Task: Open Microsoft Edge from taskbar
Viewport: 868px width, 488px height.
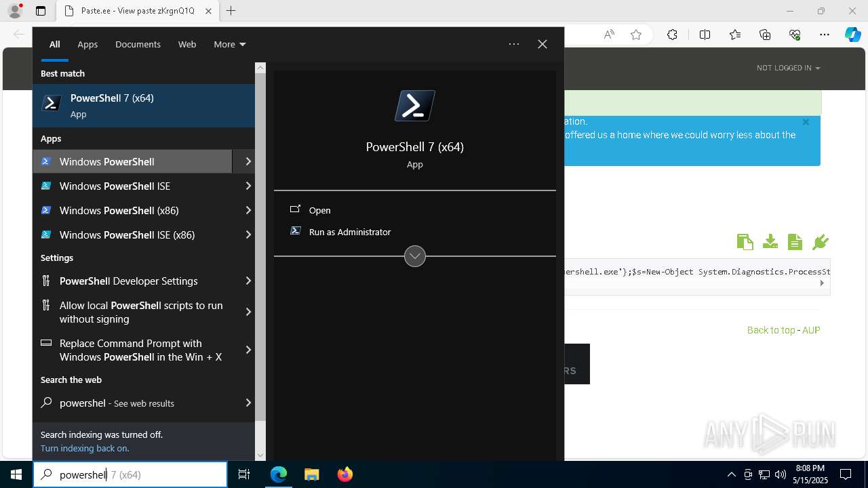Action: (279, 474)
